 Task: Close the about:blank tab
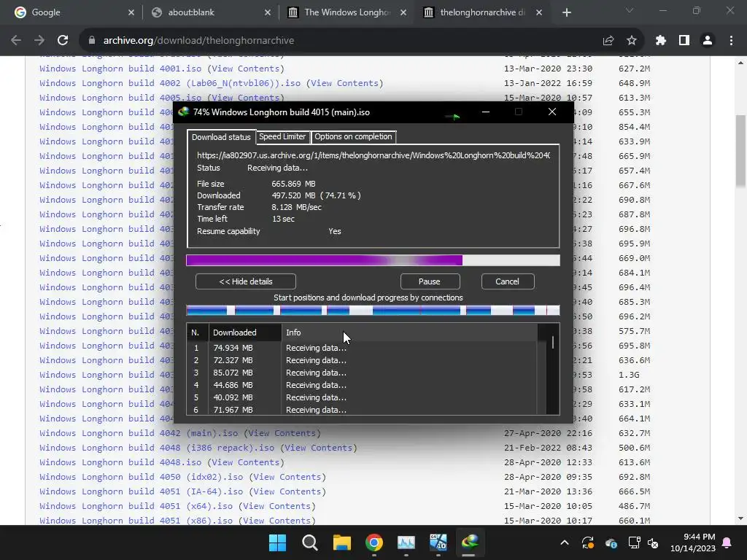[267, 12]
